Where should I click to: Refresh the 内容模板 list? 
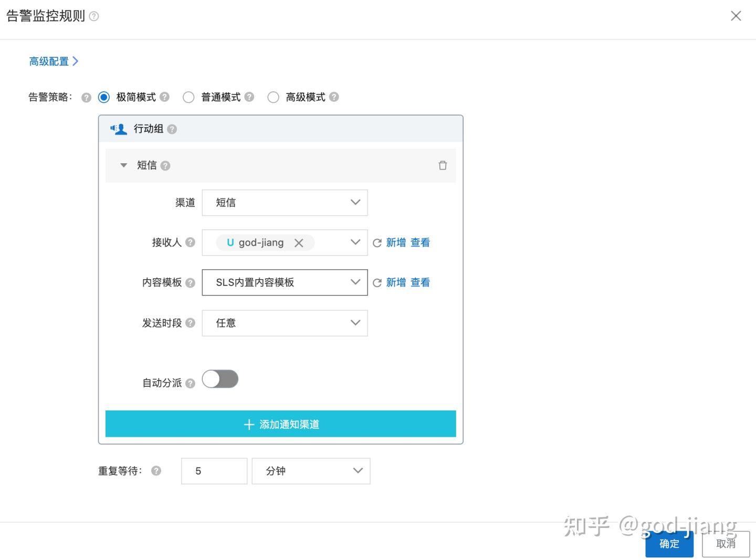coord(377,283)
